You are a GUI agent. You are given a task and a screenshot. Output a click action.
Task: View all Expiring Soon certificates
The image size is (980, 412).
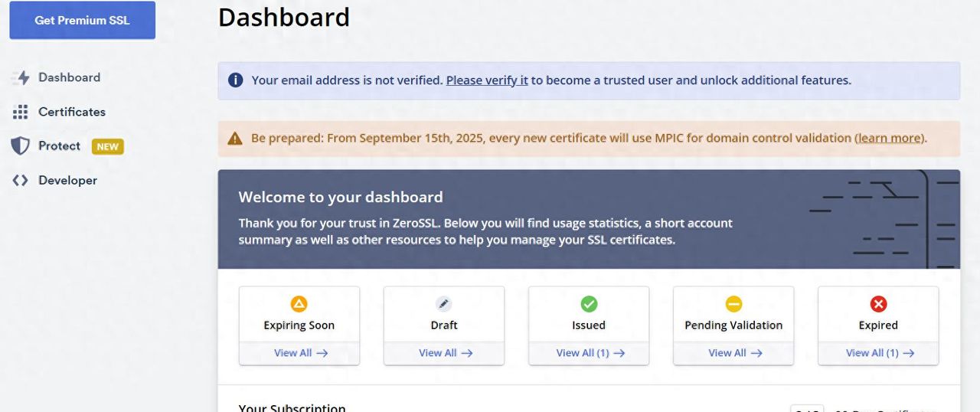(x=300, y=353)
